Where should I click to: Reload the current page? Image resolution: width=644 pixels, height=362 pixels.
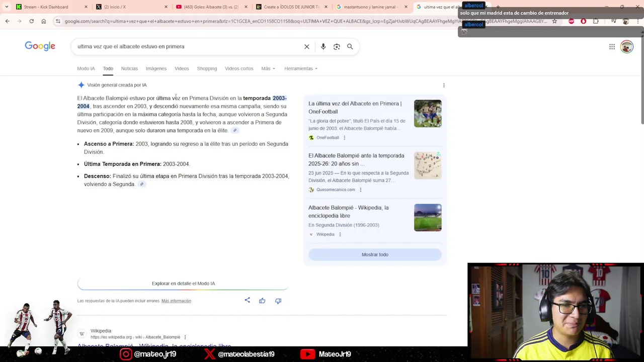point(31,21)
